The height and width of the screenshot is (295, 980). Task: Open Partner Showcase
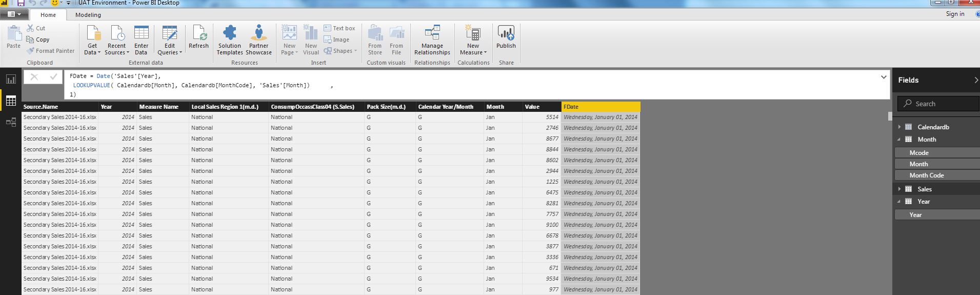point(258,40)
